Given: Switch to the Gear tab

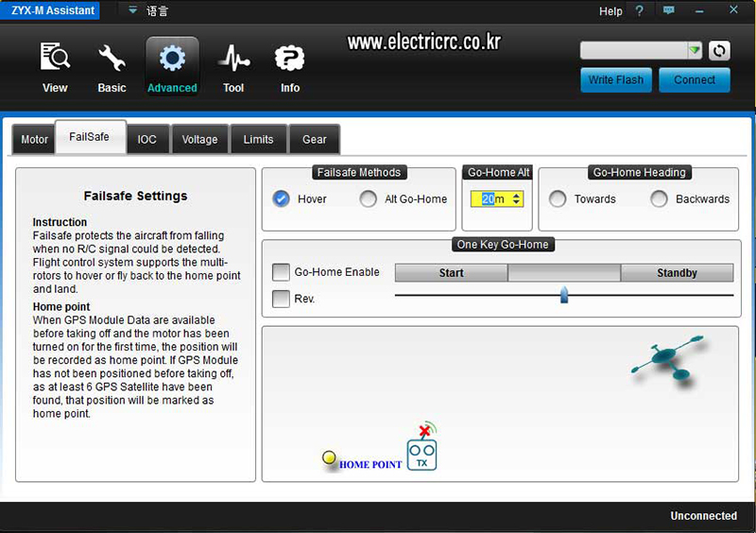Looking at the screenshot, I should pos(315,140).
